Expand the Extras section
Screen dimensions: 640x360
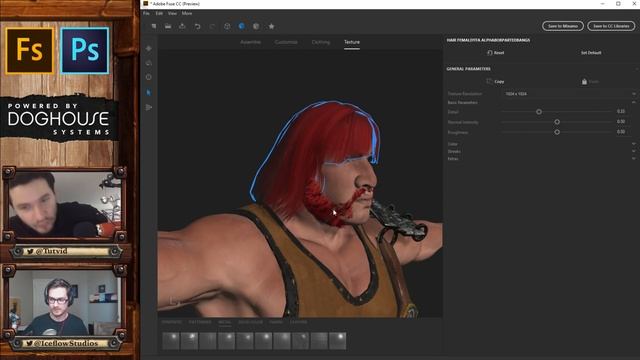[633, 158]
